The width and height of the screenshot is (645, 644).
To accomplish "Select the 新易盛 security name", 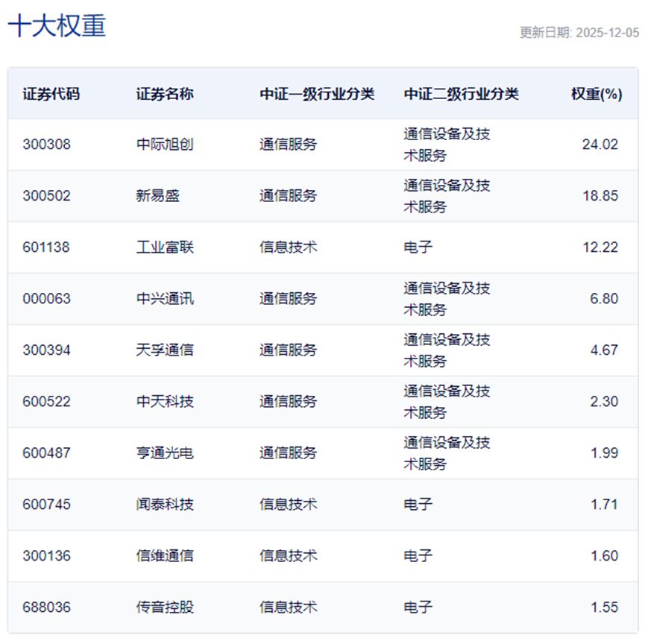I will click(158, 196).
